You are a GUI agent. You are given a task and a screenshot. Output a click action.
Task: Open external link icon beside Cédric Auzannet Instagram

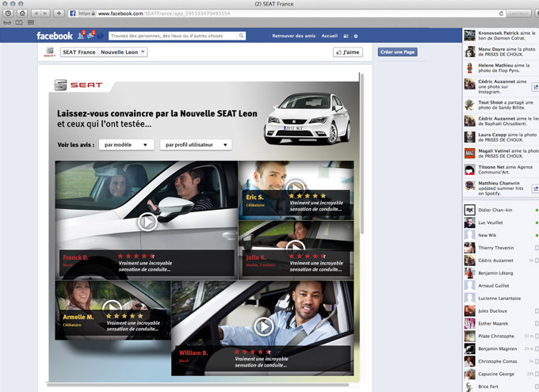(535, 87)
